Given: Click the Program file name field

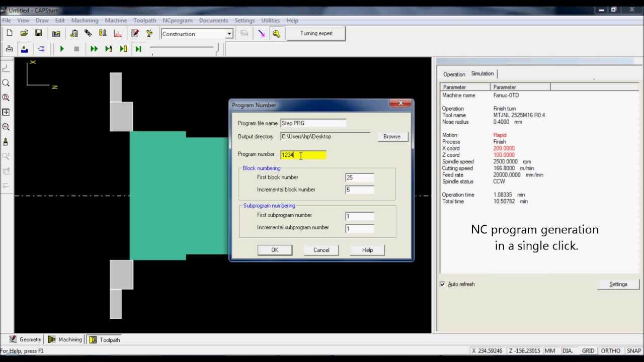Looking at the screenshot, I should point(313,123).
